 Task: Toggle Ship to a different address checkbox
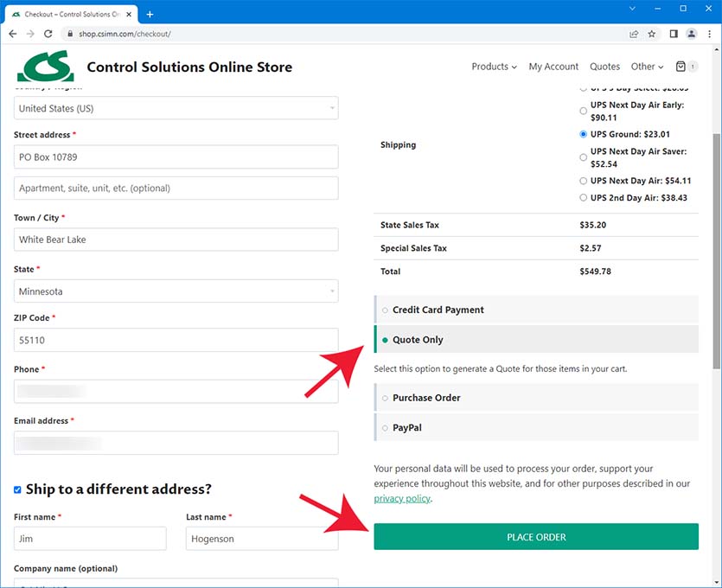(17, 489)
